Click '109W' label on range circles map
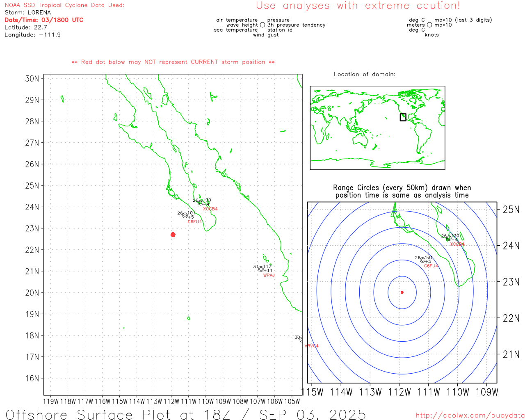Screen dimensions: 525x420 tap(487, 393)
